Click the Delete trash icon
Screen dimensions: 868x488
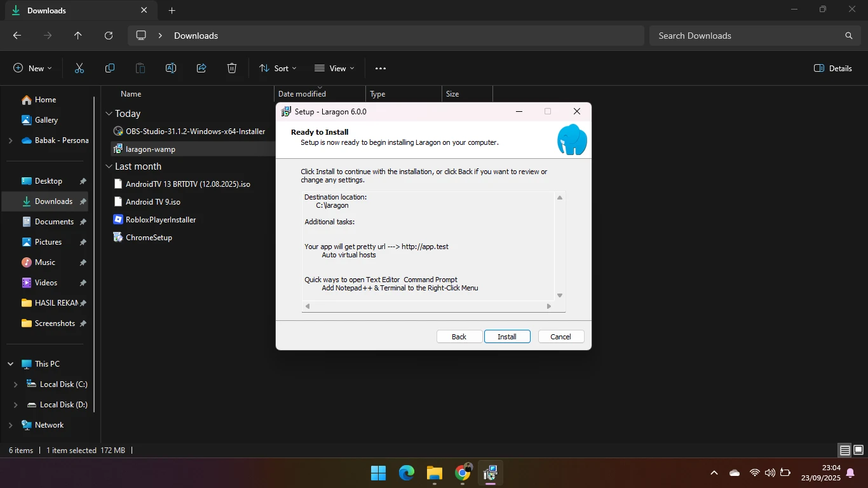tap(232, 69)
